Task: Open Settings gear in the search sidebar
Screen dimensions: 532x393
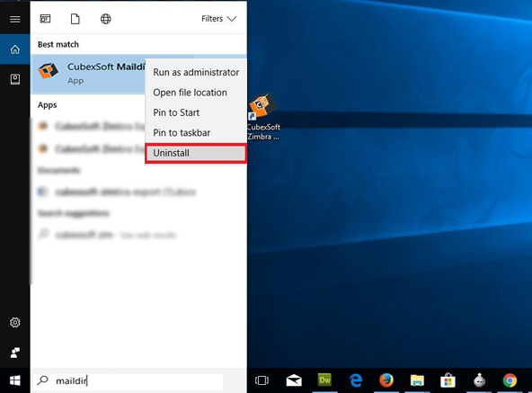Action: pyautogui.click(x=15, y=322)
